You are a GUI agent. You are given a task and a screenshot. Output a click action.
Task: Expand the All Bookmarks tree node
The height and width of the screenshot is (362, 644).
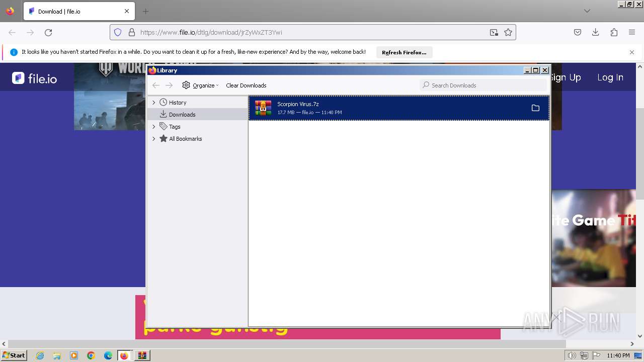click(154, 139)
